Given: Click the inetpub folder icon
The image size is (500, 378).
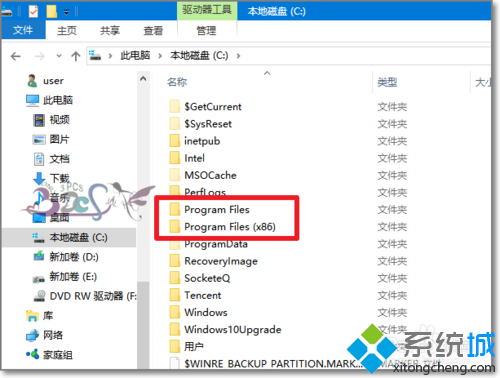Looking at the screenshot, I should point(175,141).
